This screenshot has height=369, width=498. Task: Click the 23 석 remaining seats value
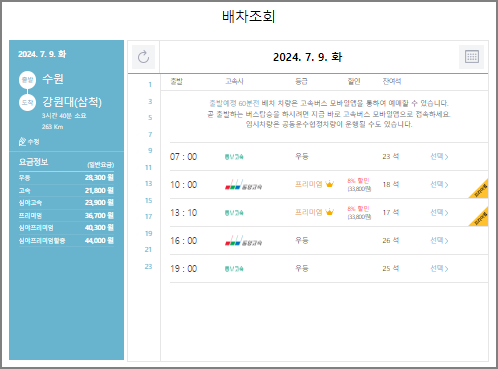pyautogui.click(x=391, y=156)
